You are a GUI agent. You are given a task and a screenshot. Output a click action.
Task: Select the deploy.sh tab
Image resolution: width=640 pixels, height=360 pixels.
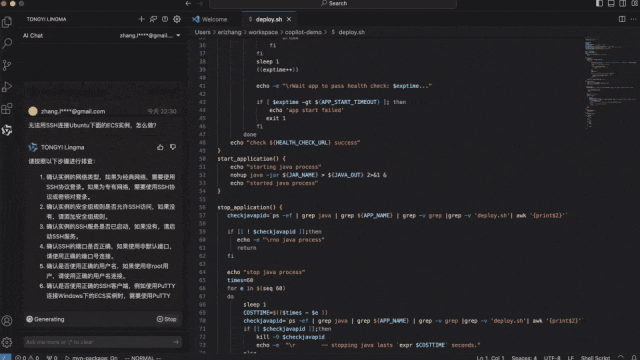[x=269, y=19]
